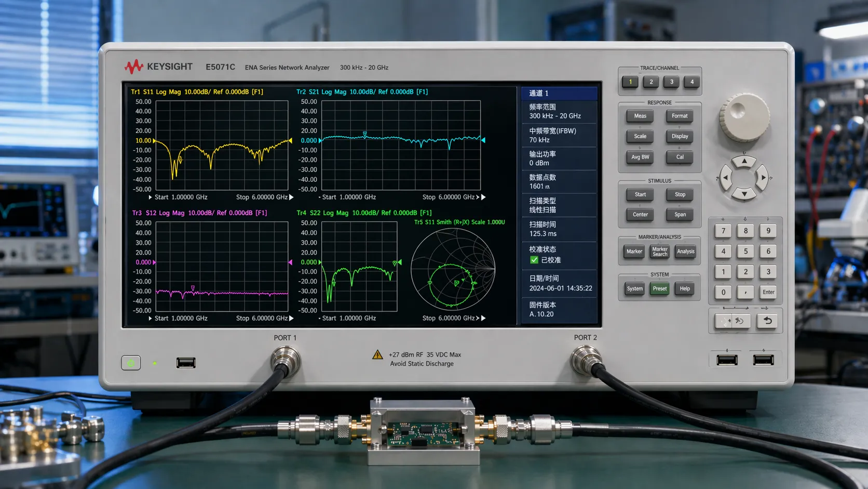868x489 pixels.
Task: Select trace key 3 in TRACE/CHANNEL
Action: coord(671,82)
